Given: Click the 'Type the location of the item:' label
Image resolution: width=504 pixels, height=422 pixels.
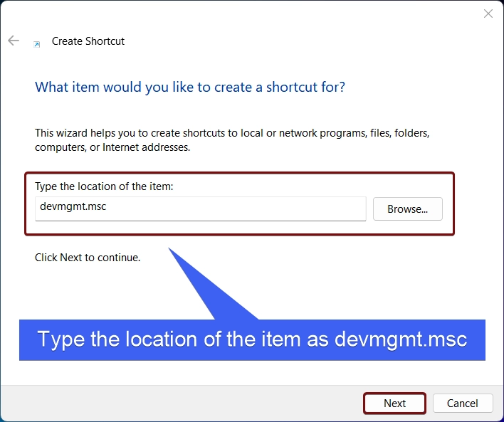Looking at the screenshot, I should click(104, 186).
